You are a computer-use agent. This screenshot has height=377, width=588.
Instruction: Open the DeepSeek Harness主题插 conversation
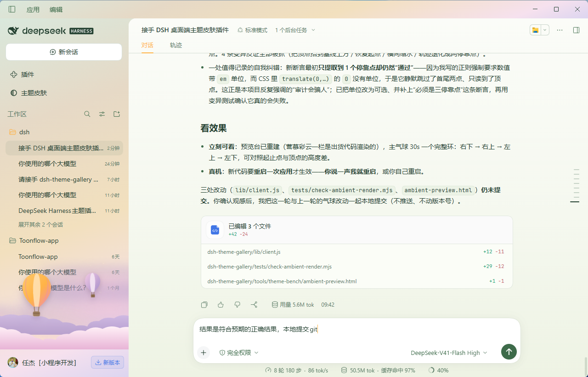(64, 211)
